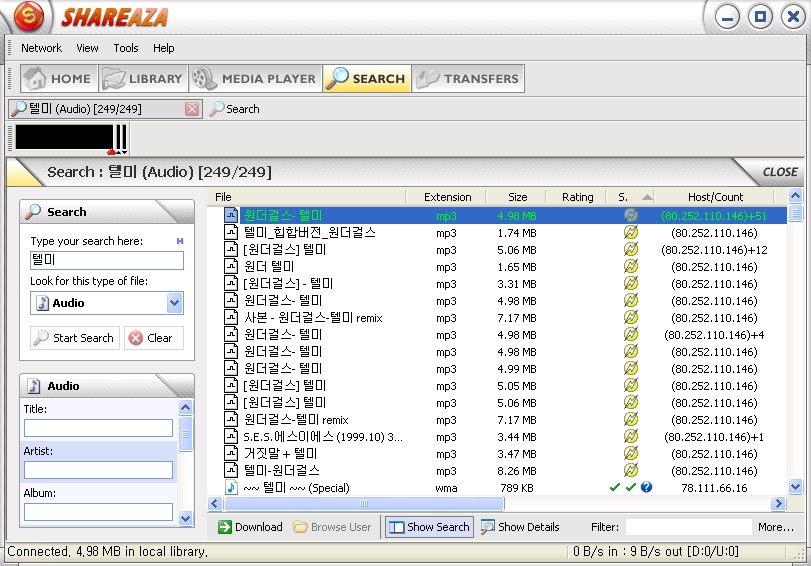Click the Album input field

tap(98, 512)
